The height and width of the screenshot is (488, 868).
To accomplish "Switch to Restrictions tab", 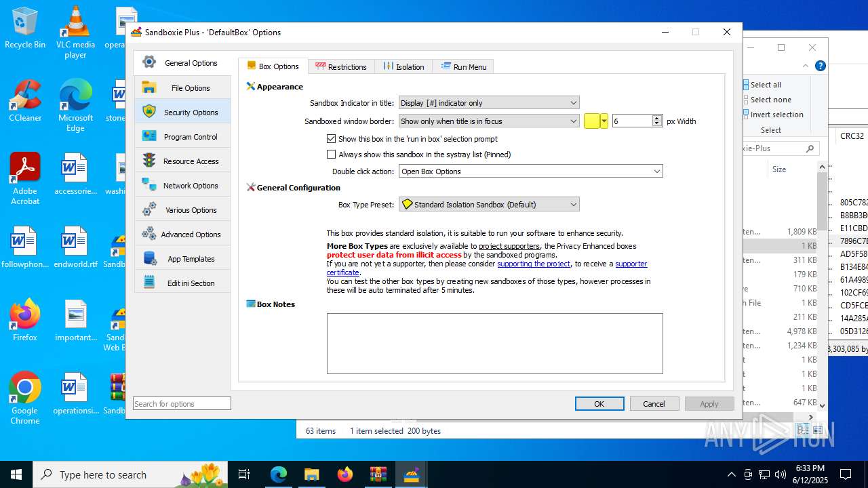I will point(341,66).
